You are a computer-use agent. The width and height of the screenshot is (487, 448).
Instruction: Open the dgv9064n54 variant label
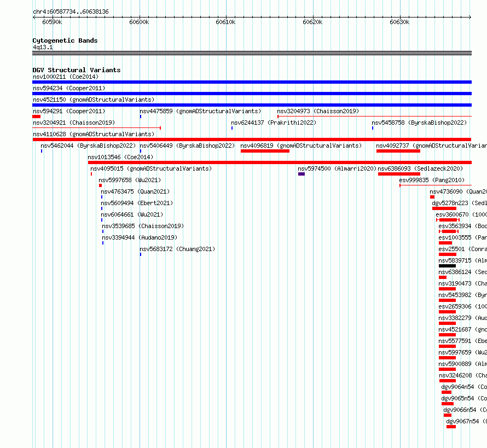463,387
